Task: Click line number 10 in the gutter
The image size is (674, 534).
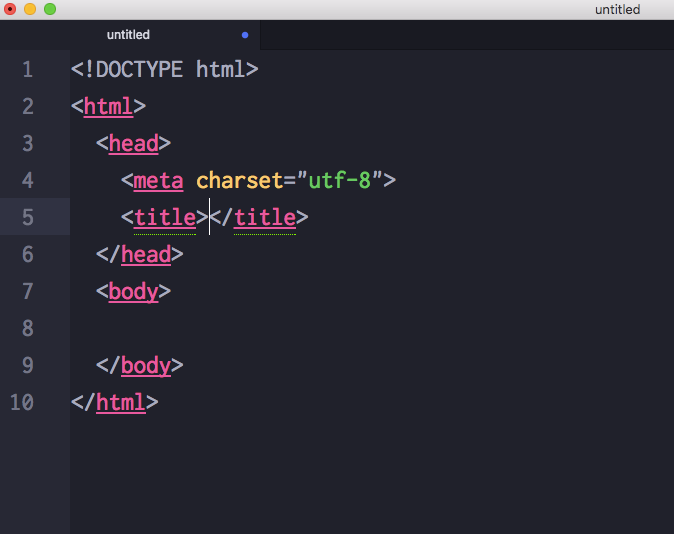Action: point(22,402)
